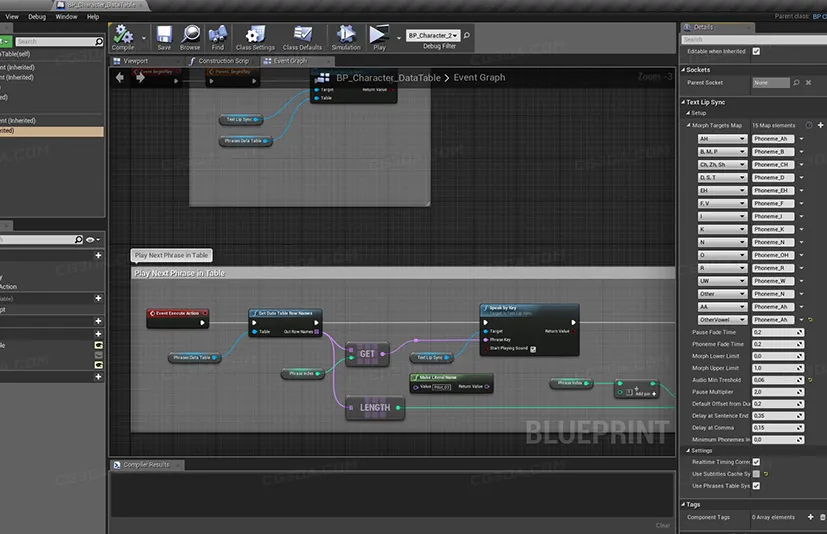Open Class Settings from the toolbar
This screenshot has width=827, height=534.
point(255,37)
